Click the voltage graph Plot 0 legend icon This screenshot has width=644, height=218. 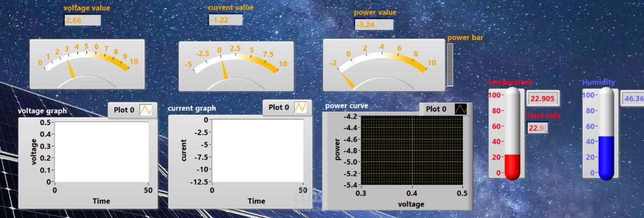pos(147,110)
